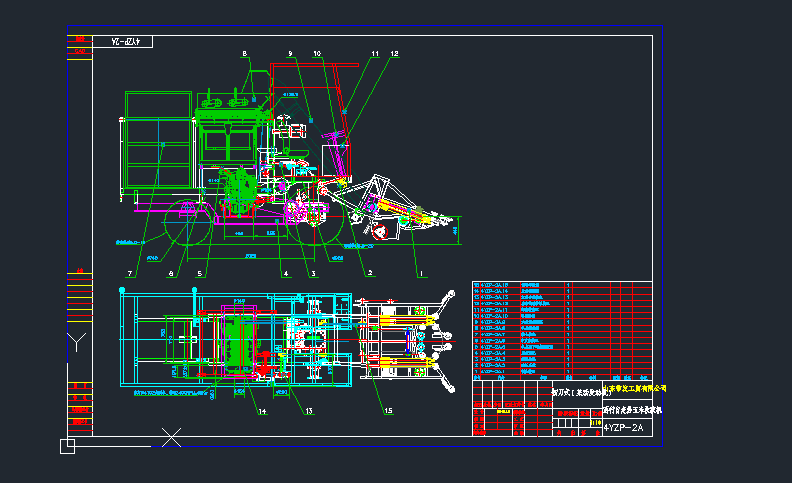Select callout number 4 in side view
Image resolution: width=792 pixels, height=483 pixels.
tap(286, 274)
